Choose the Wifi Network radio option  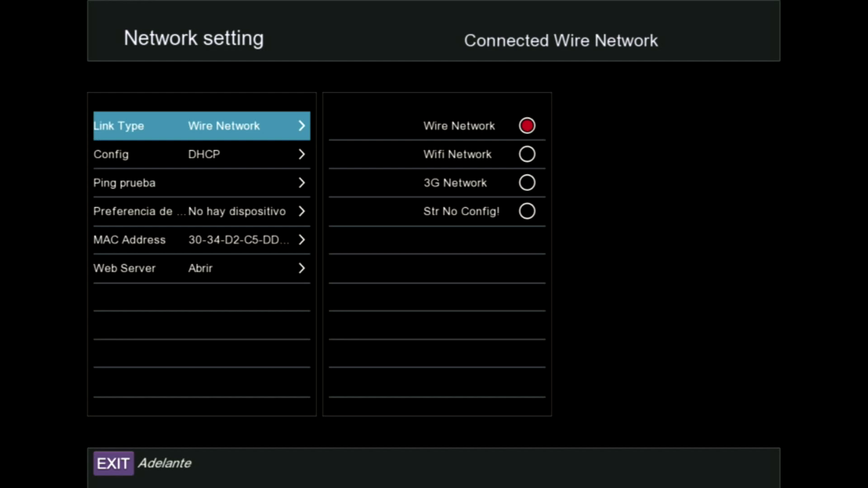coord(527,154)
